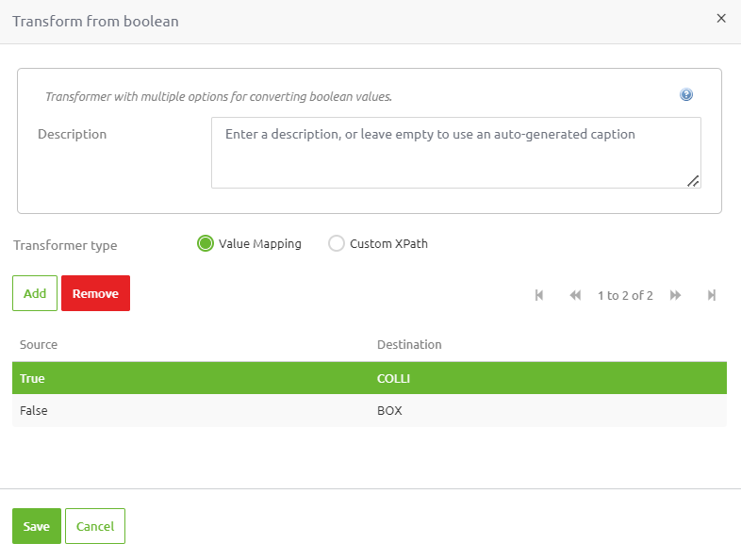
Task: Go to previous page of mappings
Action: (575, 295)
